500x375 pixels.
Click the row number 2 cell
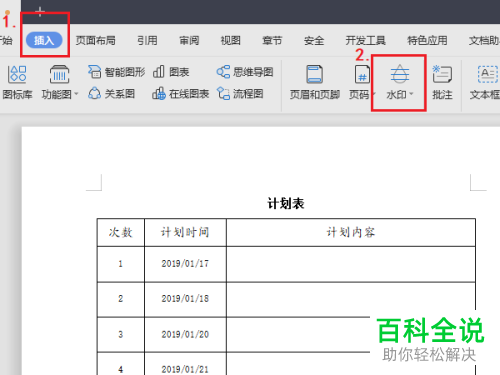tap(121, 299)
